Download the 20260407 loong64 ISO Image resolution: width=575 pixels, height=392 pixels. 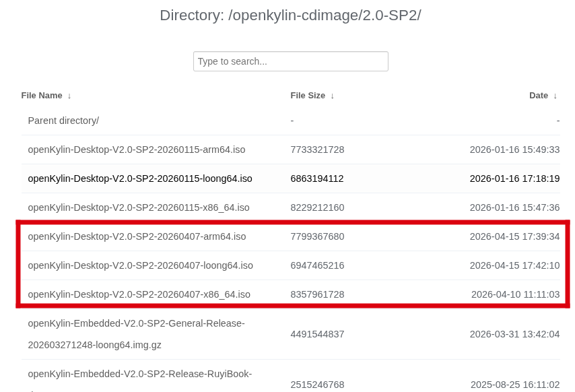pyautogui.click(x=140, y=265)
